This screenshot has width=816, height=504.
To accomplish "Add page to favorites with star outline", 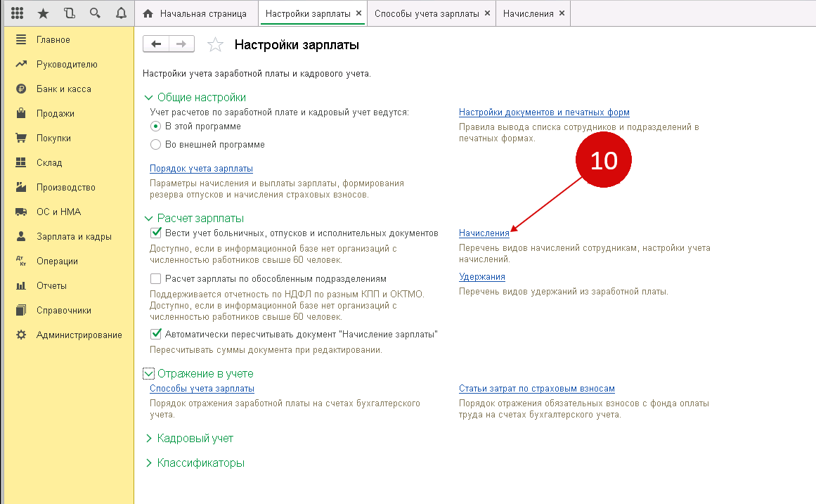I will point(215,45).
